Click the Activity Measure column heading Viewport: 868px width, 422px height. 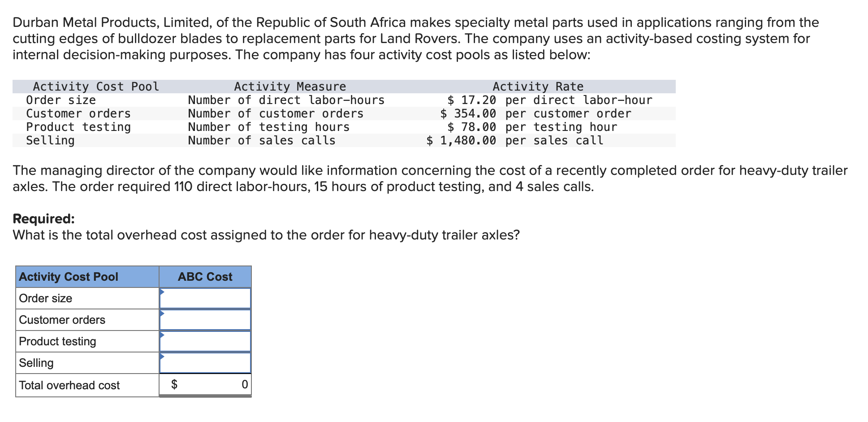(x=289, y=86)
